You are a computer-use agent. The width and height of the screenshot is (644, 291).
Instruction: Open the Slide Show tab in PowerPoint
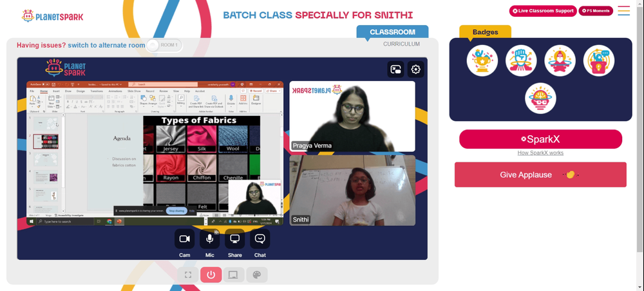pyautogui.click(x=135, y=91)
